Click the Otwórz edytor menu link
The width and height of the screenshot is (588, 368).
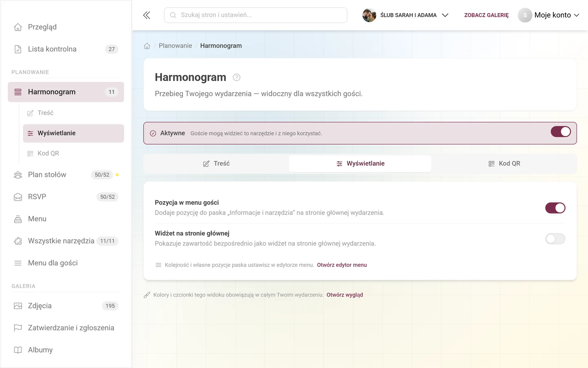(x=342, y=265)
